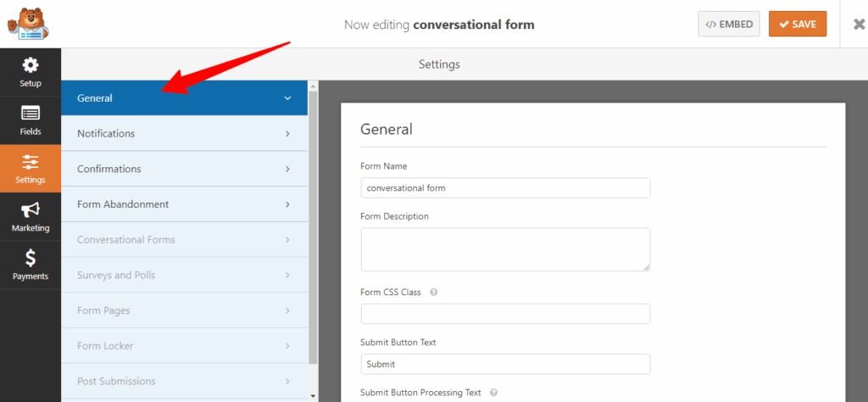Click the settings list scrollbar thumb
Screen dimensions: 868x402
coord(313,227)
